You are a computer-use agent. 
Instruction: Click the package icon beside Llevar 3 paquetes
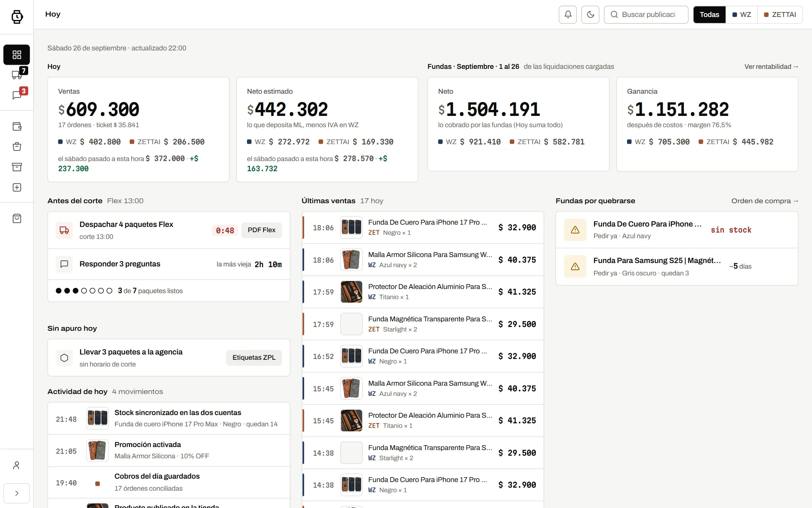coord(64,358)
